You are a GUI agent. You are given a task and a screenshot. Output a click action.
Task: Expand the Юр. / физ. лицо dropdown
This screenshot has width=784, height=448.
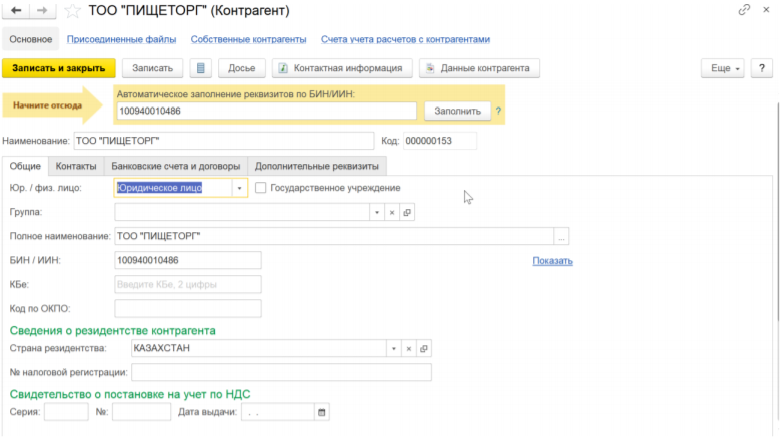coord(240,188)
